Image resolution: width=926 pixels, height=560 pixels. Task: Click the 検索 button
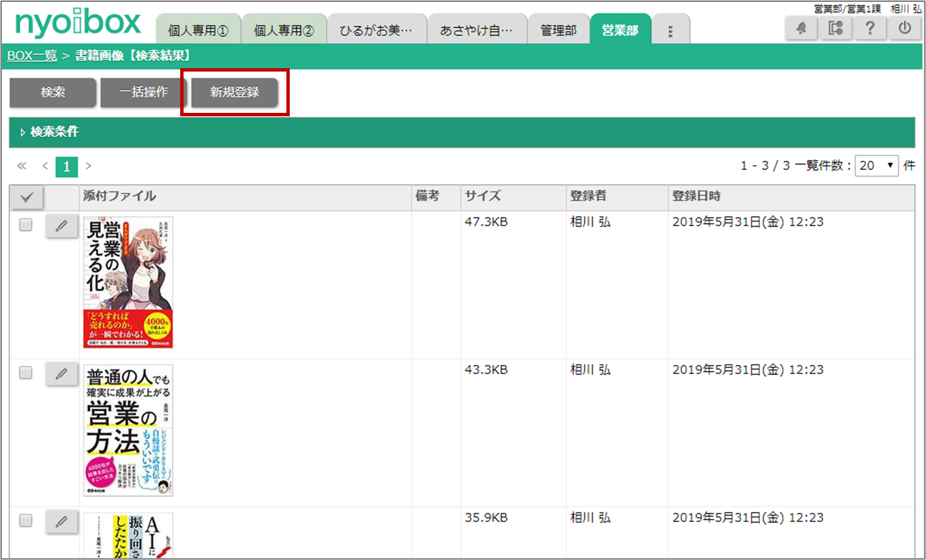53,92
